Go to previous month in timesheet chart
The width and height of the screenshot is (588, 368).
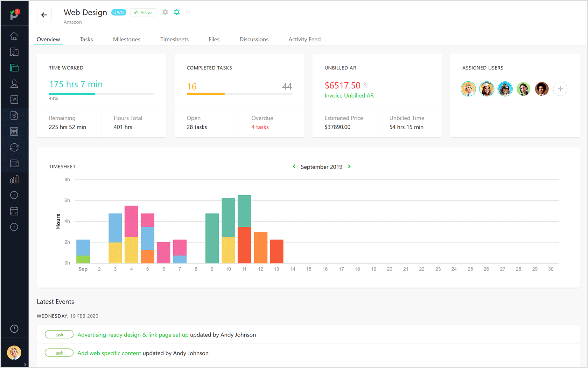coord(294,166)
